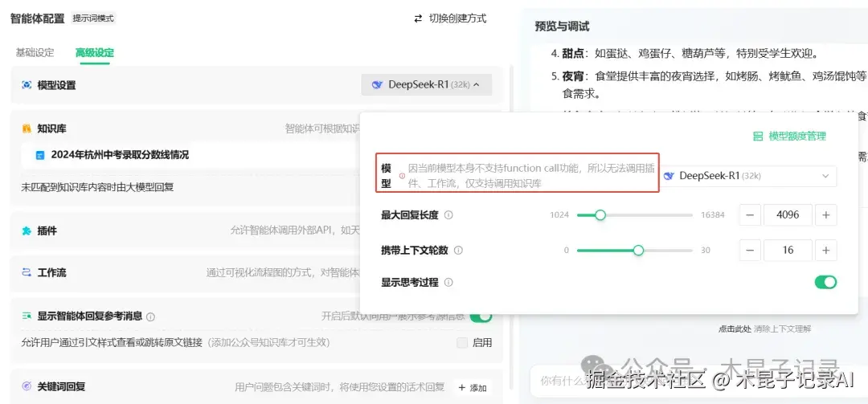The image size is (868, 404).
Task: Click the document icon beside 2024年杭州中考录取分数线情况
Action: (x=40, y=156)
